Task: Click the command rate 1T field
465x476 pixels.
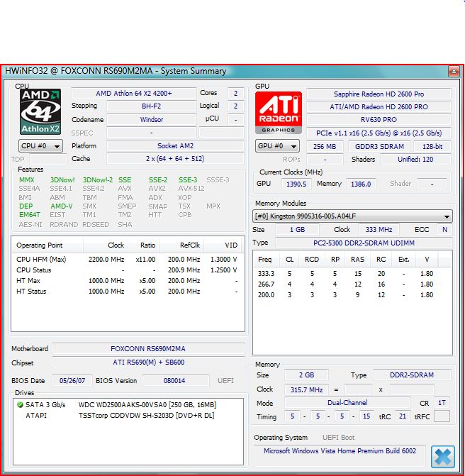Action: [x=442, y=403]
